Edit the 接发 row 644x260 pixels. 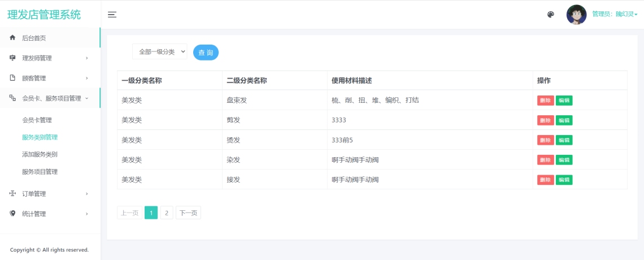tap(564, 180)
